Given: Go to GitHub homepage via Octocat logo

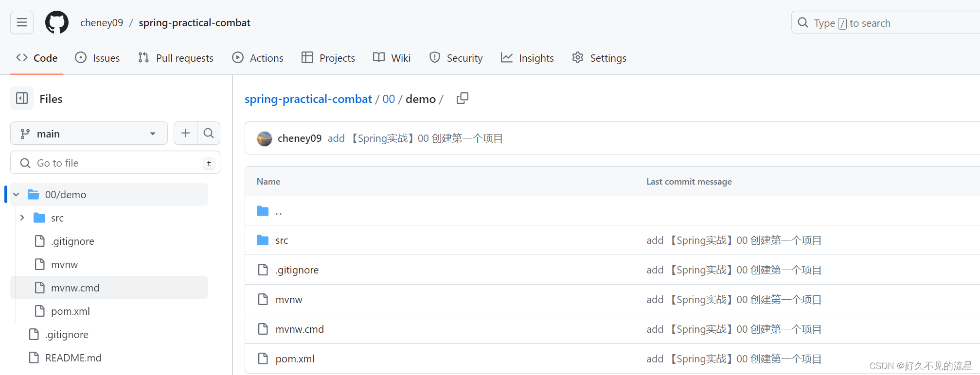Looking at the screenshot, I should (x=57, y=22).
